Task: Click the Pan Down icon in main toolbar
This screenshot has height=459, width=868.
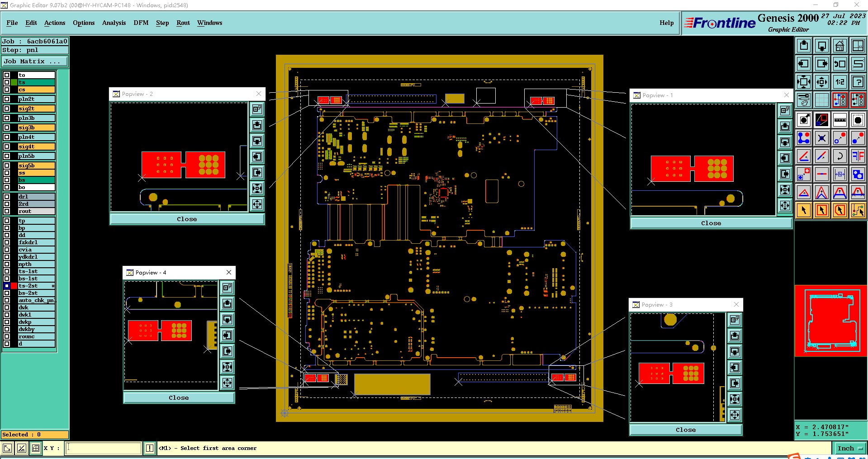Action: pyautogui.click(x=822, y=46)
